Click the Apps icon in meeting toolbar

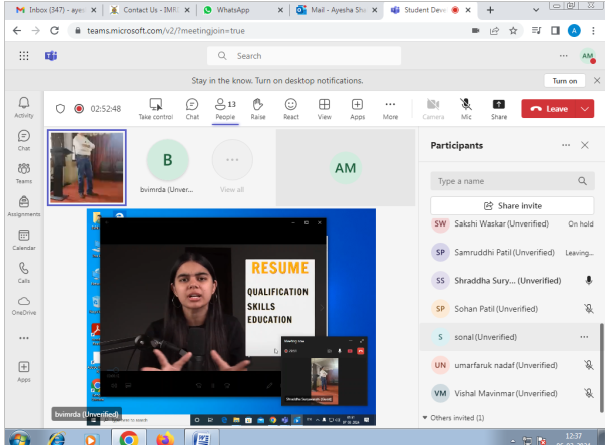[x=357, y=108]
